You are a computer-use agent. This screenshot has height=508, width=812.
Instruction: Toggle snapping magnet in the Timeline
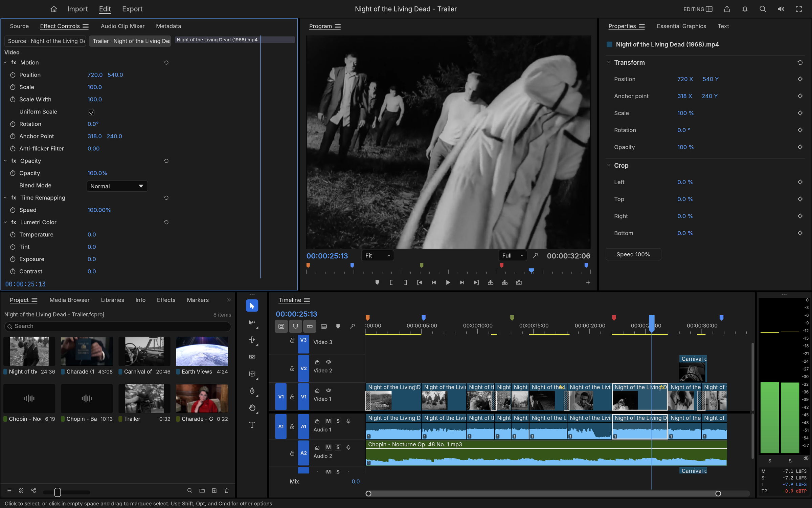295,326
